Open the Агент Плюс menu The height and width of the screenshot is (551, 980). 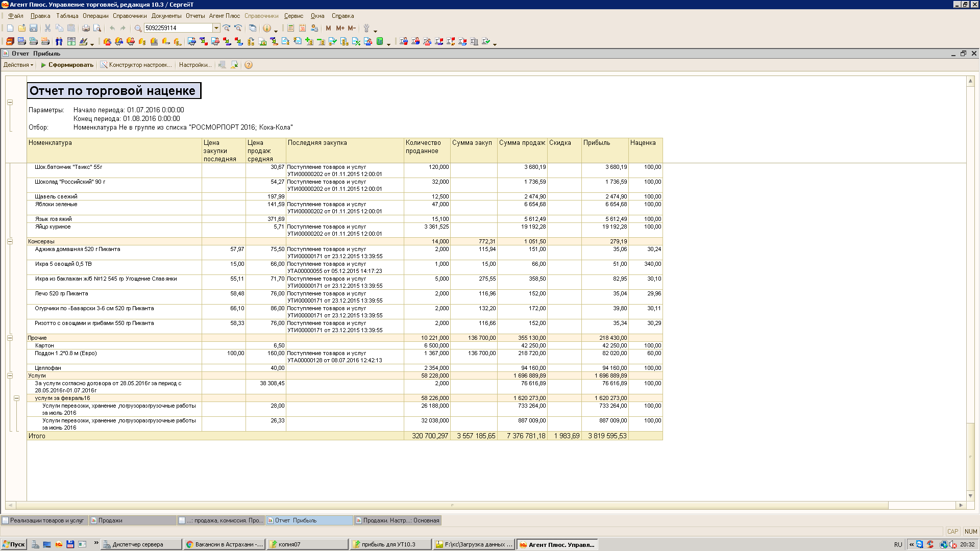pyautogui.click(x=224, y=16)
